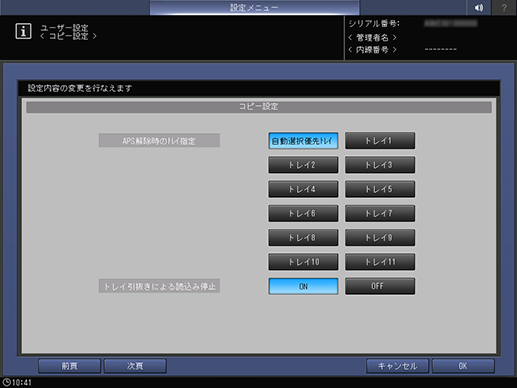Click the 設定メニュー title tab

pos(254,8)
